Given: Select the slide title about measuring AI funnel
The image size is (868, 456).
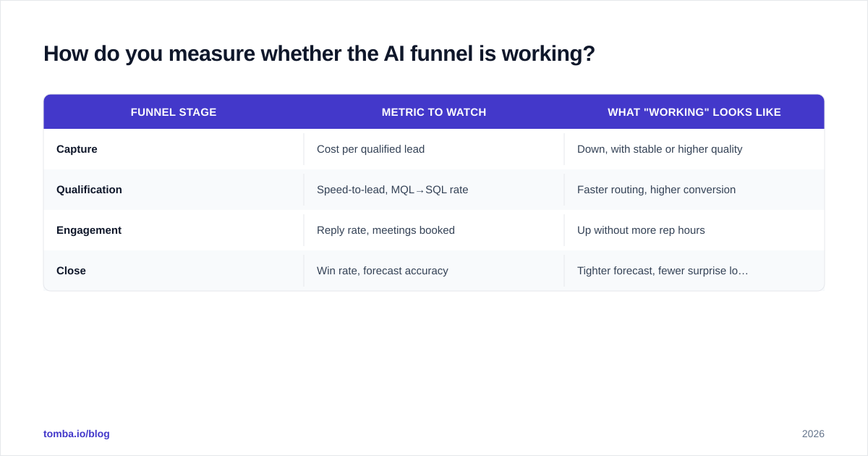Looking at the screenshot, I should click(x=319, y=54).
